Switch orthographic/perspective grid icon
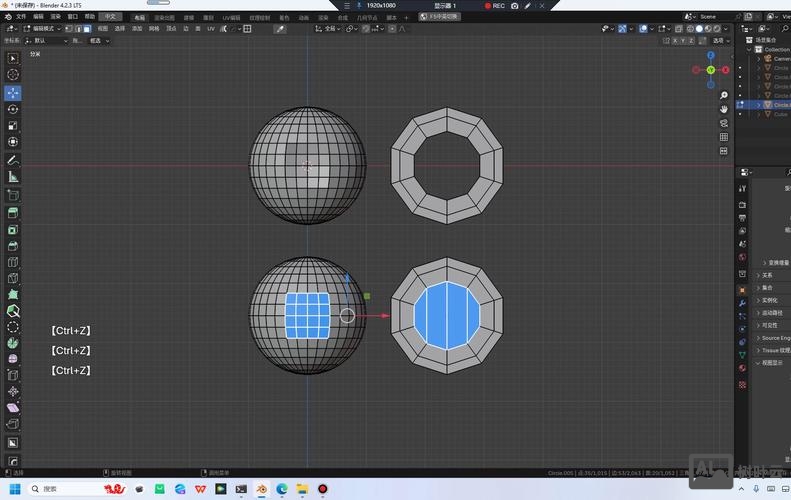791x500 pixels. (724, 137)
